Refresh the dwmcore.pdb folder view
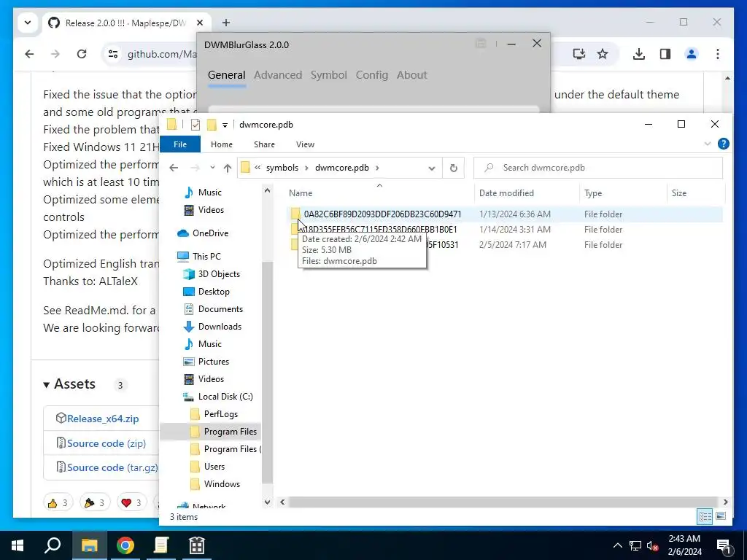The image size is (747, 560). pyautogui.click(x=454, y=168)
